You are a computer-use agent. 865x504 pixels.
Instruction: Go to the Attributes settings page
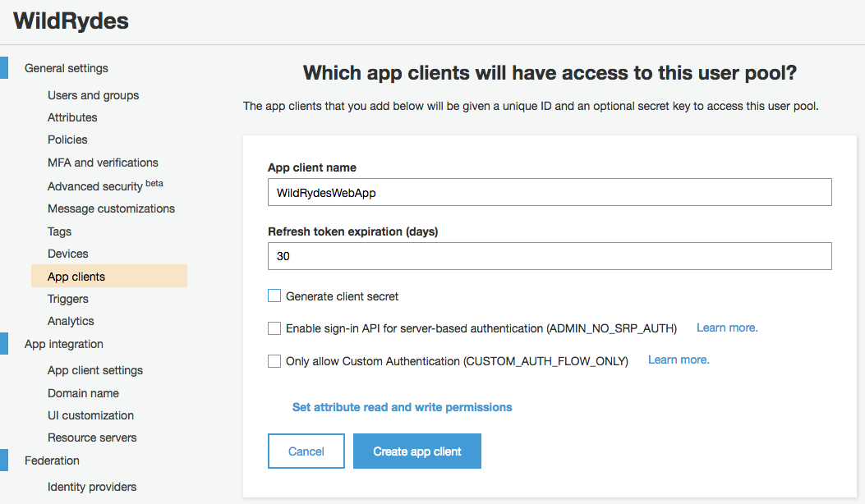point(72,117)
